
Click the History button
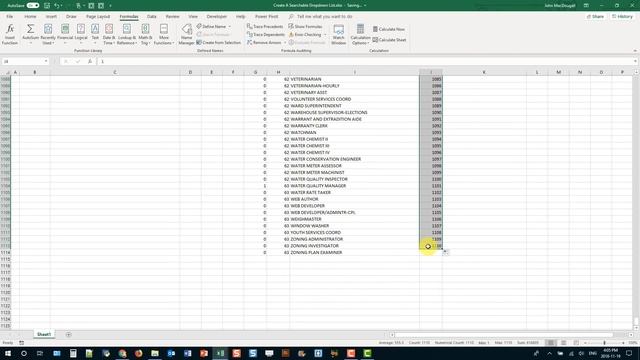[622, 16]
